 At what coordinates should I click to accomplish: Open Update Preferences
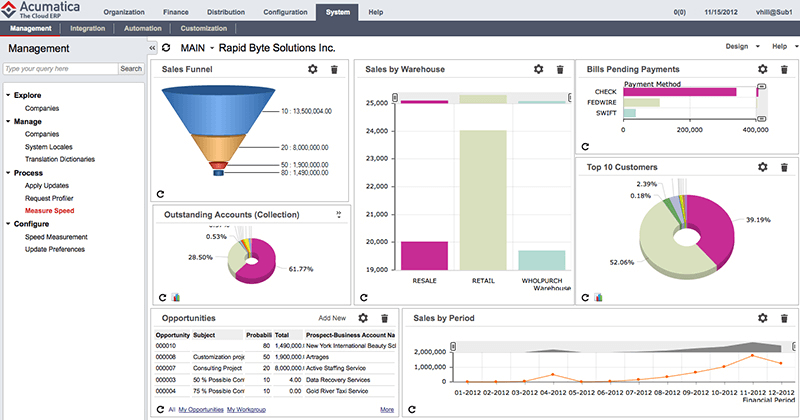[55, 250]
